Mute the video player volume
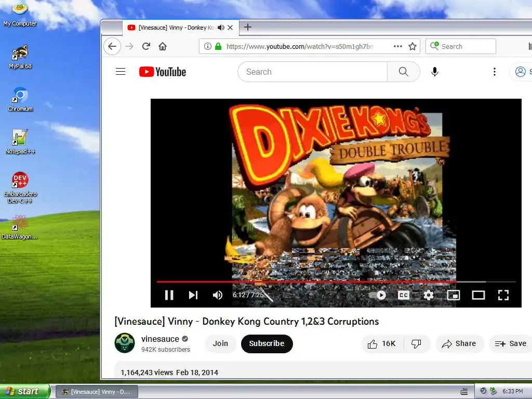 [x=218, y=295]
